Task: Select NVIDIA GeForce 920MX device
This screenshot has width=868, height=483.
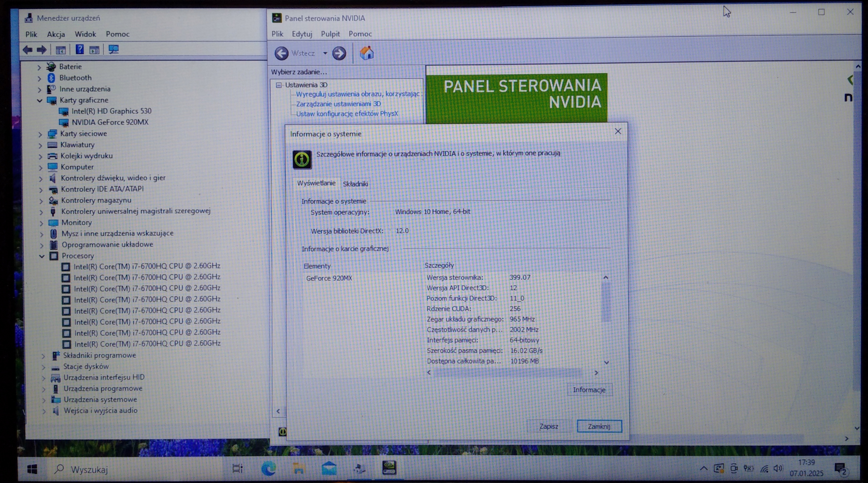Action: pyautogui.click(x=110, y=122)
